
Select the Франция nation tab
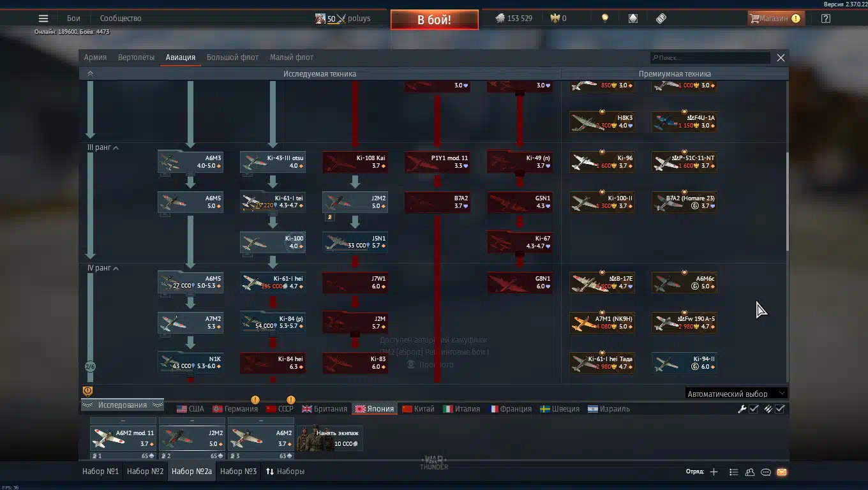510,409
